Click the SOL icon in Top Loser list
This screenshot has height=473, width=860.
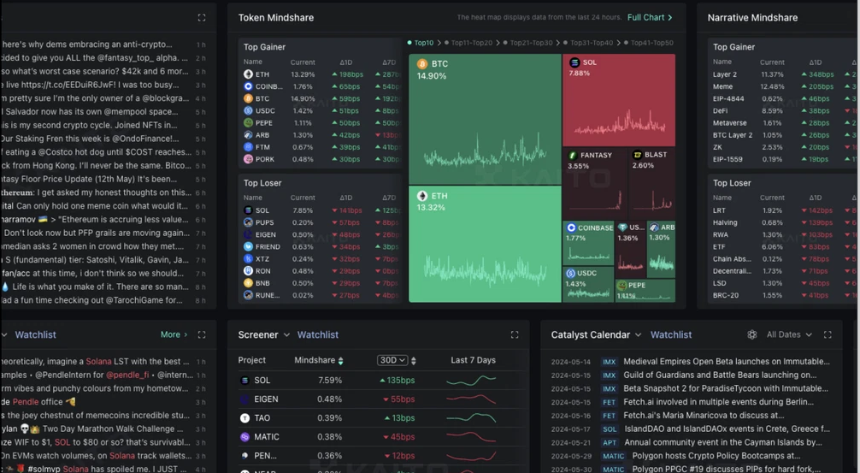click(248, 210)
